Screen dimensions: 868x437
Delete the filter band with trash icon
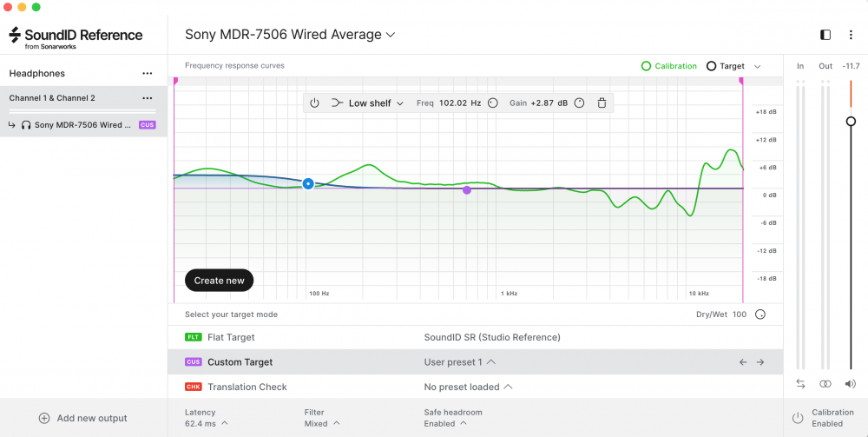click(x=602, y=103)
